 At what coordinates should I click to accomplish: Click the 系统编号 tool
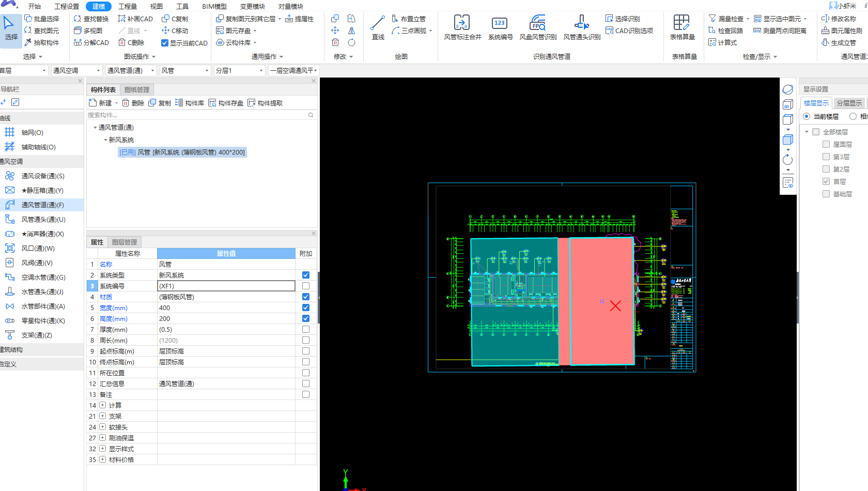click(500, 28)
